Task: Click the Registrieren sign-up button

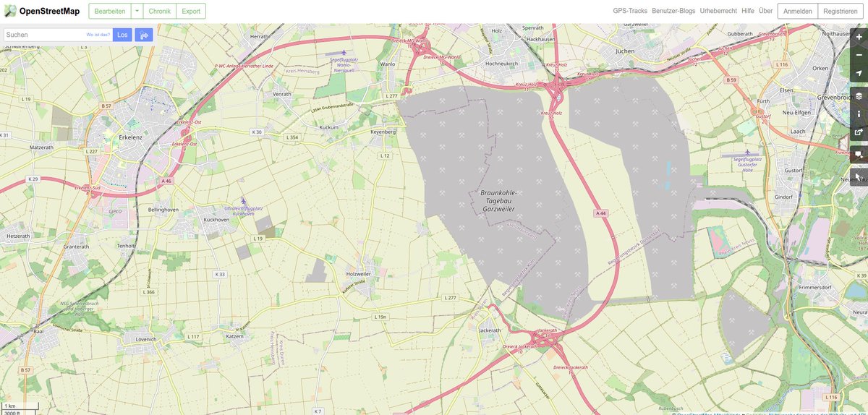Action: pyautogui.click(x=841, y=11)
